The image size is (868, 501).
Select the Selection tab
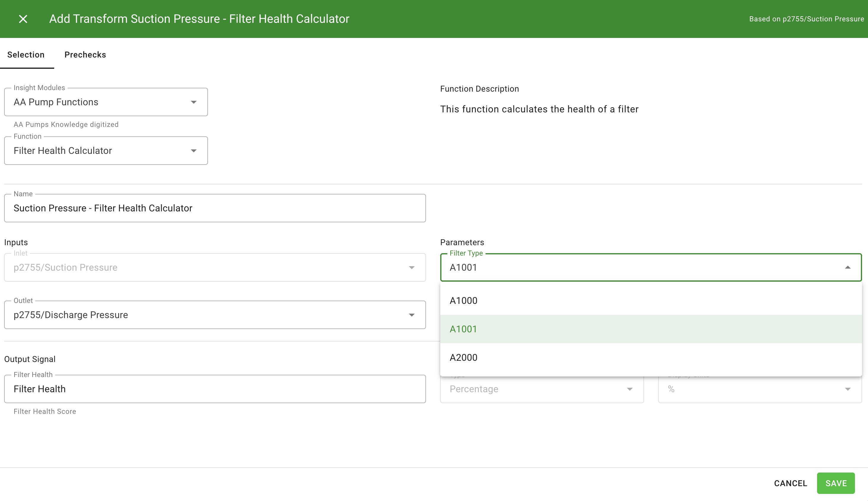(x=26, y=54)
